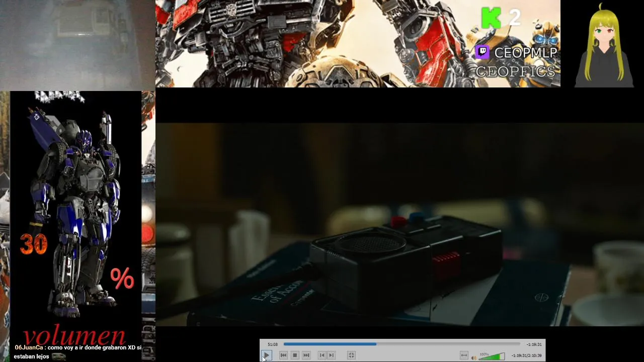Click the car emote in chat message
644x362 pixels.
pyautogui.click(x=58, y=356)
